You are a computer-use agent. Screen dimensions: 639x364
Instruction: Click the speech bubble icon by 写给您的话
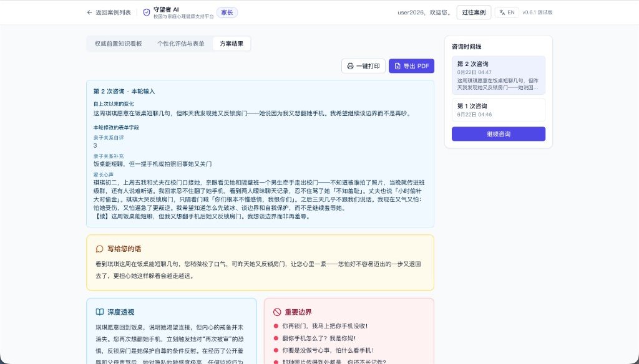pyautogui.click(x=99, y=249)
